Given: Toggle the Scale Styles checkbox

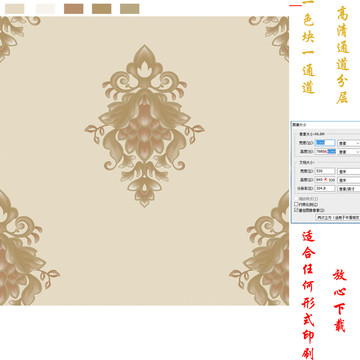Looking at the screenshot, I should [296, 199].
